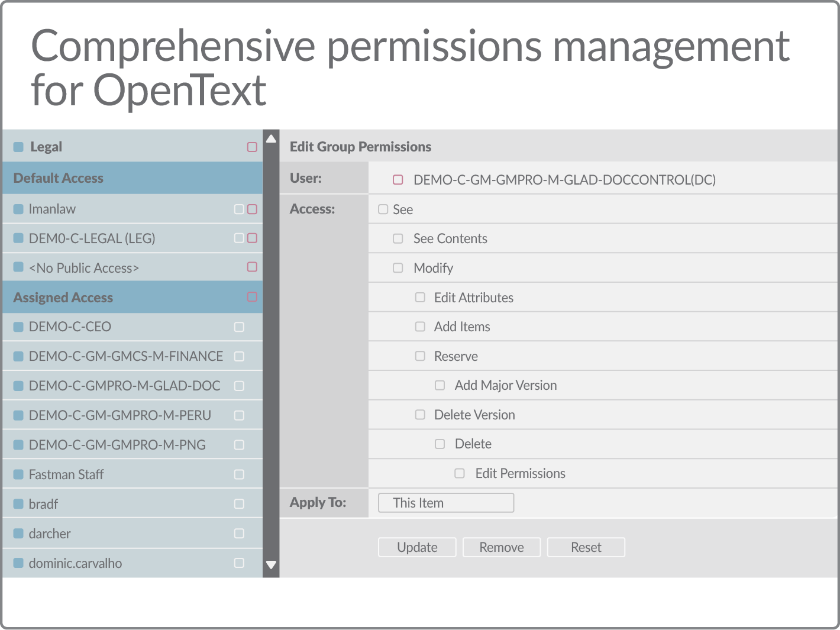840x630 pixels.
Task: Click the <No Public Access> entry icon
Action: [19, 267]
